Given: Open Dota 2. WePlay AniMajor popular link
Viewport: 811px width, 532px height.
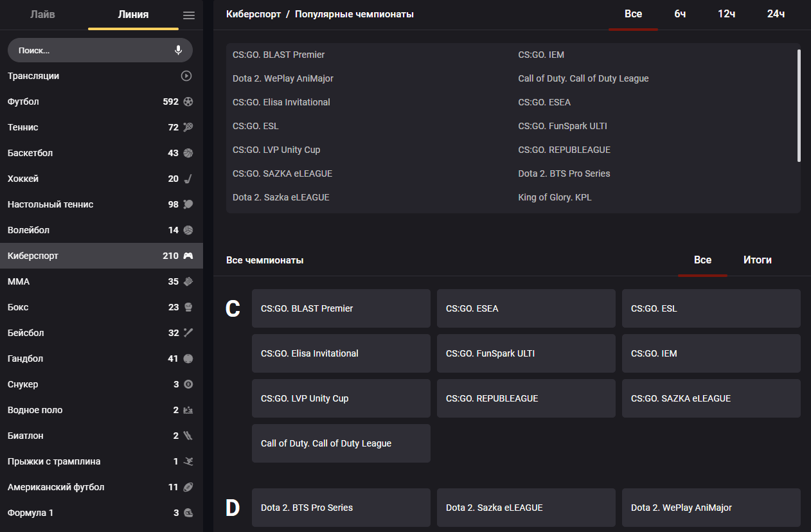Looking at the screenshot, I should [x=283, y=78].
